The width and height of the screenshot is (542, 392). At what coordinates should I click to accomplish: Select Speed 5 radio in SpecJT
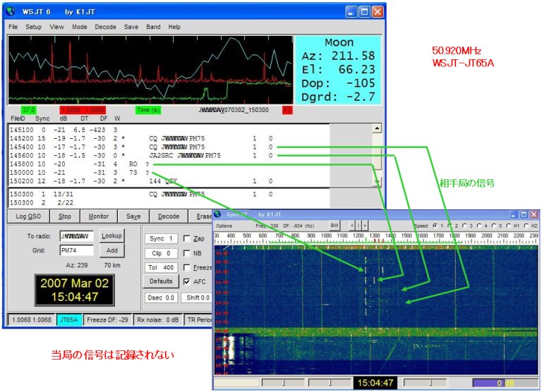[494, 226]
